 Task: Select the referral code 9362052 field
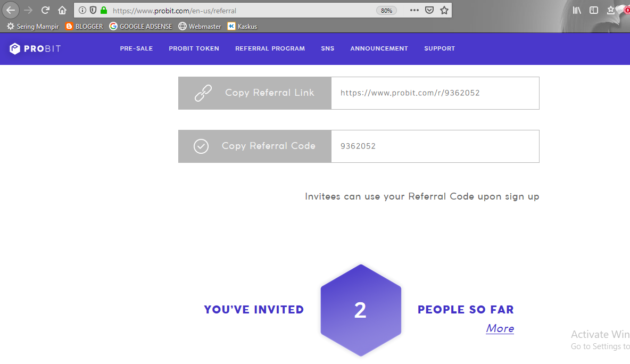[x=435, y=146]
